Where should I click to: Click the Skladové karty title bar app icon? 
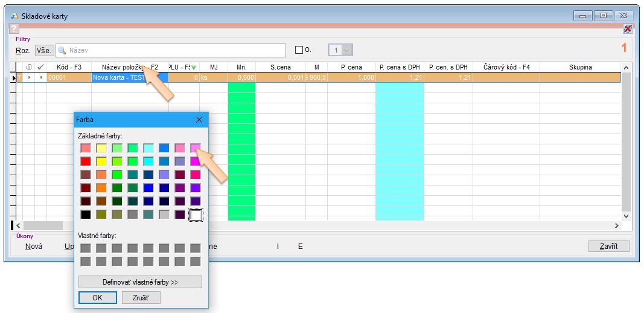click(x=14, y=16)
